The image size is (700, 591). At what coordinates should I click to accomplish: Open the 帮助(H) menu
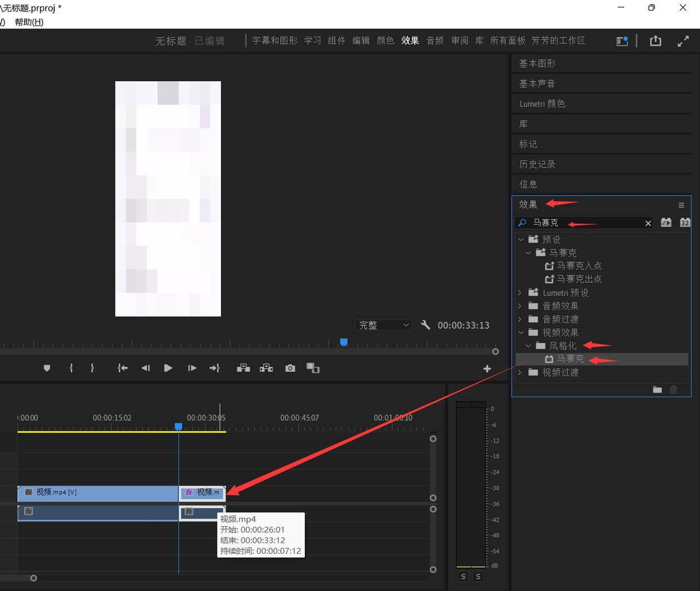pyautogui.click(x=29, y=22)
